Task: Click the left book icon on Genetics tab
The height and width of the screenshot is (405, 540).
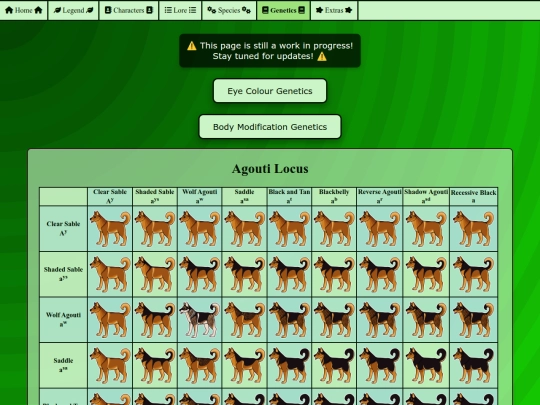Action: [265, 10]
